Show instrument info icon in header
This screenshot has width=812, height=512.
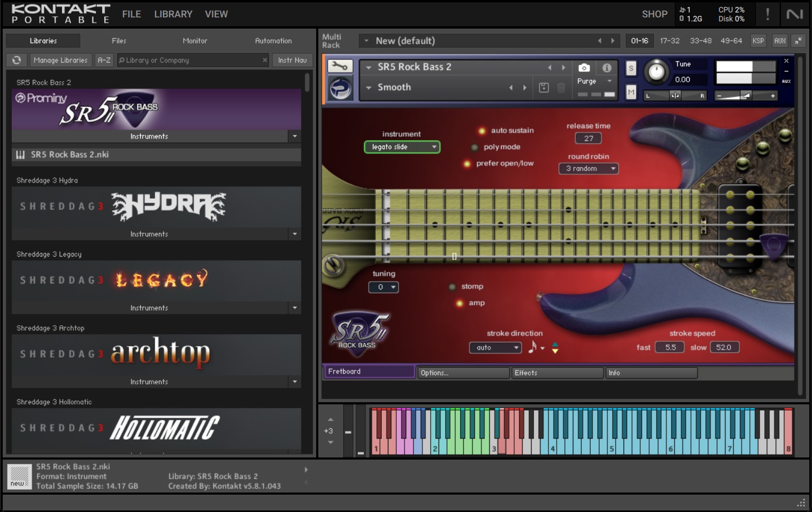pos(607,67)
